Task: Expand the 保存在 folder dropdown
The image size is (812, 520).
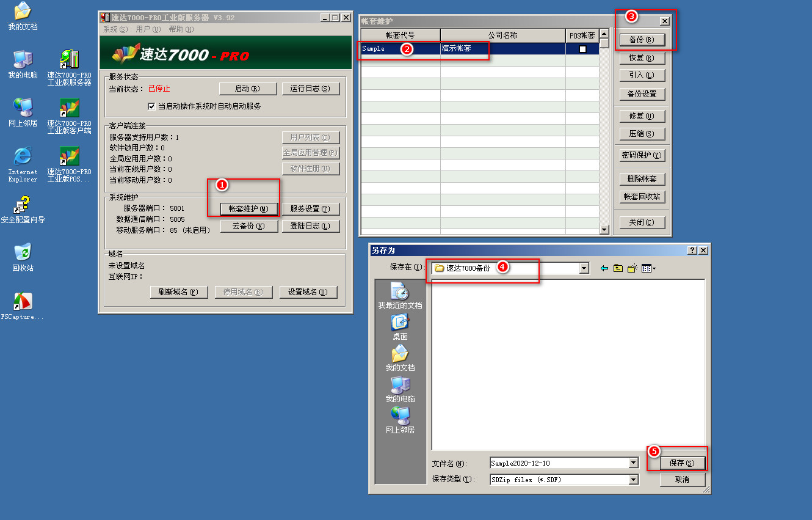Action: tap(584, 268)
